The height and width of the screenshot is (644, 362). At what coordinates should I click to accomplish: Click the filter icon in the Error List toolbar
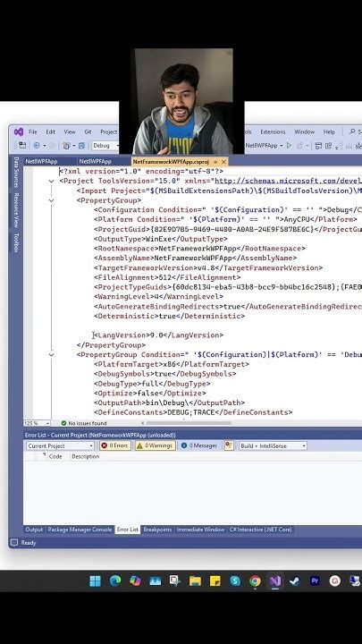229,445
